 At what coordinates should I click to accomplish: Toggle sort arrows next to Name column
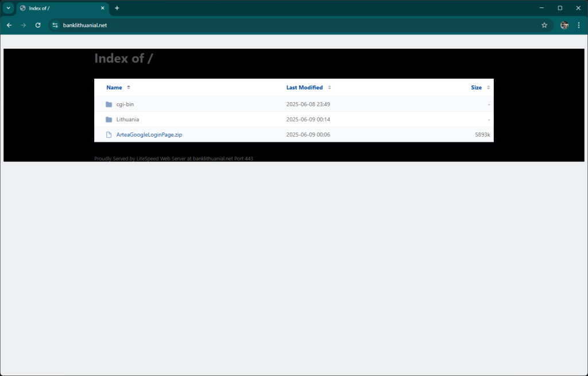click(129, 88)
